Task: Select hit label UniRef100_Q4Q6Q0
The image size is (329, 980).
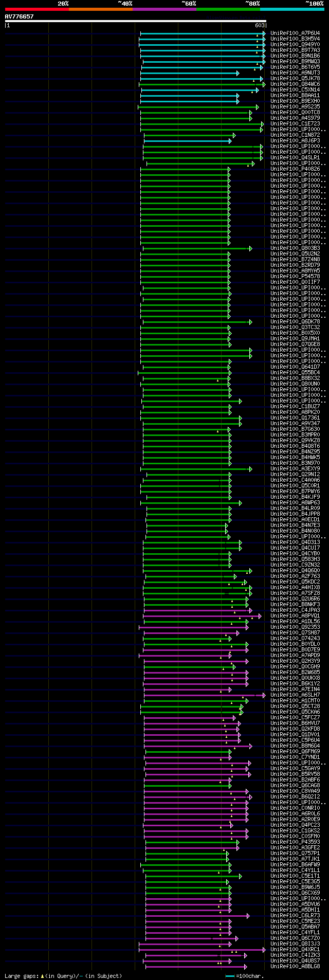Action: [x=295, y=570]
